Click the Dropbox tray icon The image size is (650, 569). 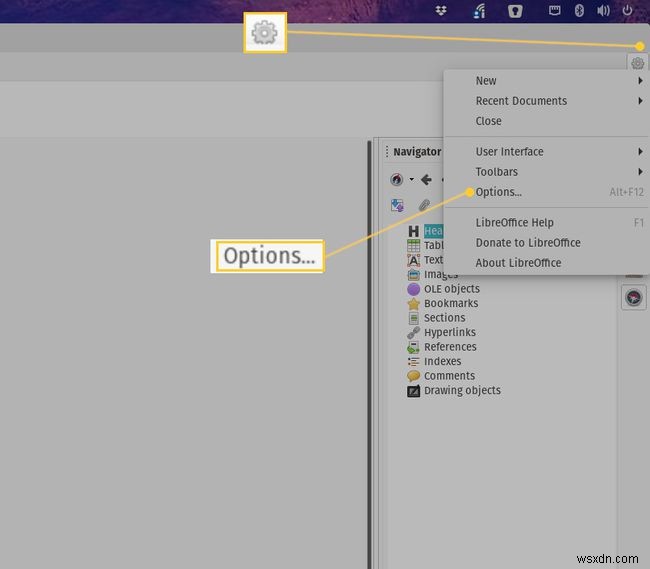(x=441, y=10)
